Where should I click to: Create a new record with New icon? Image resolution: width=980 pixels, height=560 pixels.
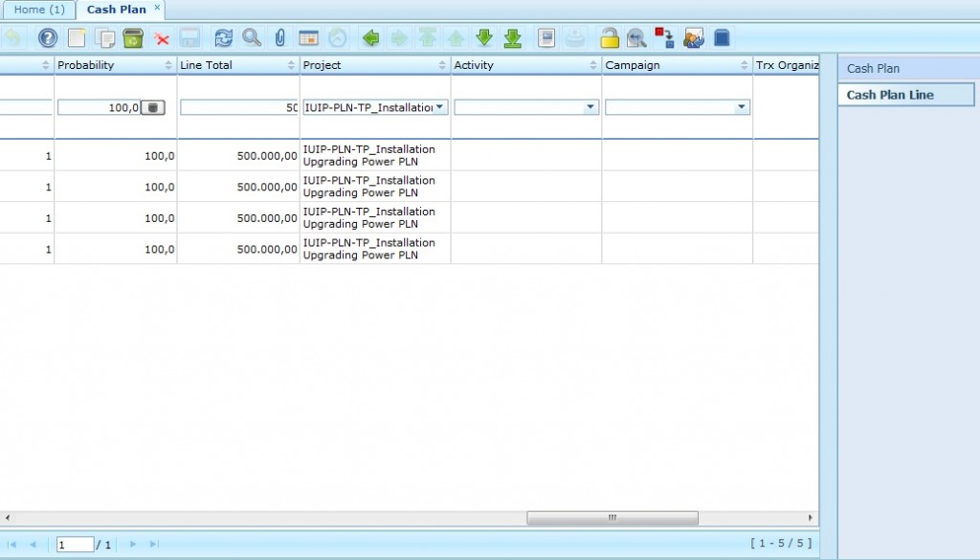tap(76, 38)
